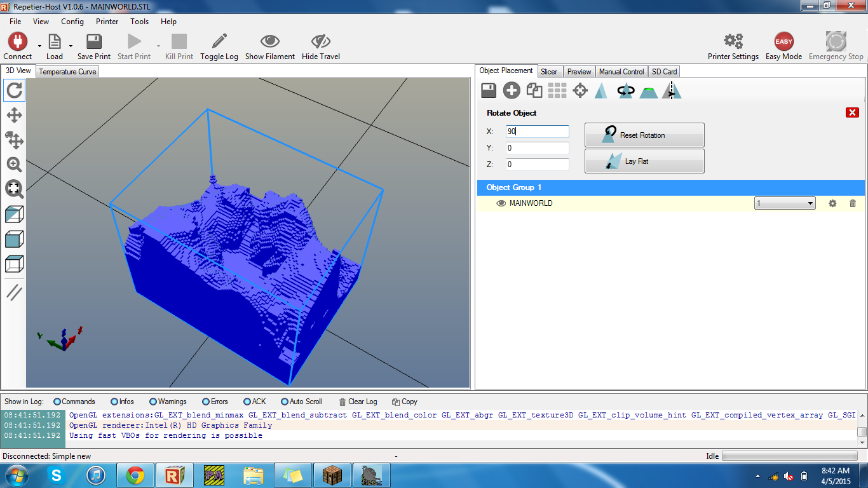Open MAINWORLD object settings gear
The width and height of the screenshot is (868, 488).
(832, 203)
